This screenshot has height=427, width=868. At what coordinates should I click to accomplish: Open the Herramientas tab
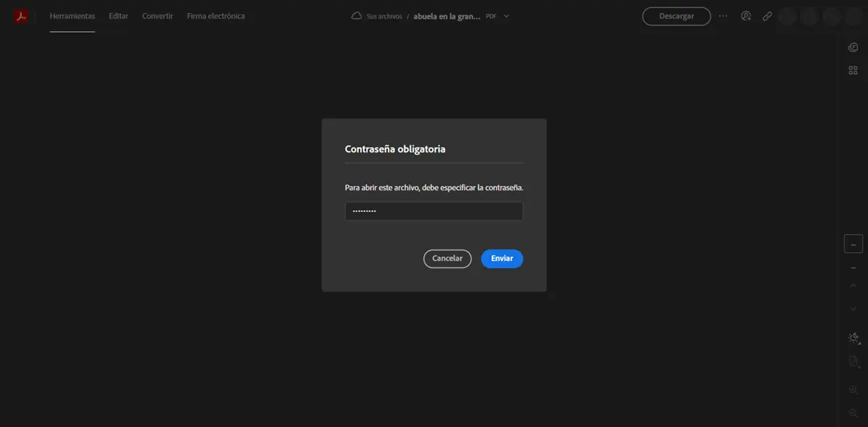[72, 16]
